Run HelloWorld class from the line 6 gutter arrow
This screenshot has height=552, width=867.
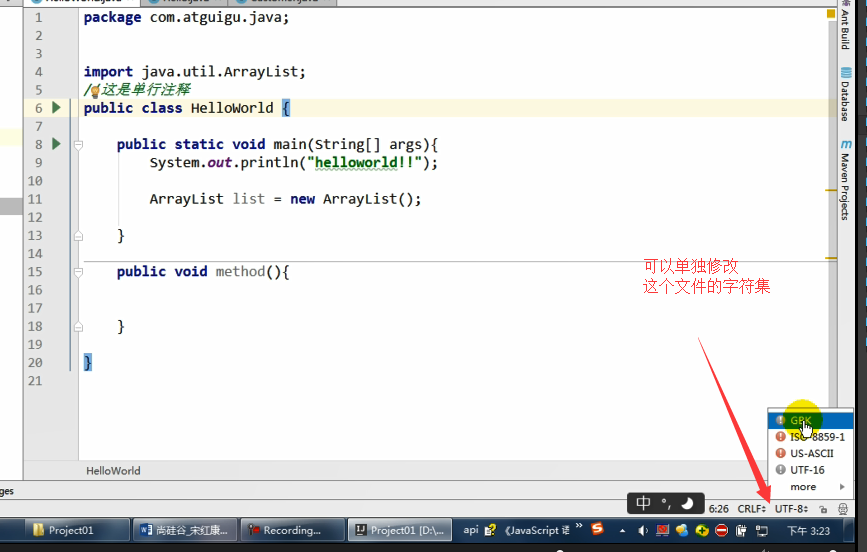(56, 107)
